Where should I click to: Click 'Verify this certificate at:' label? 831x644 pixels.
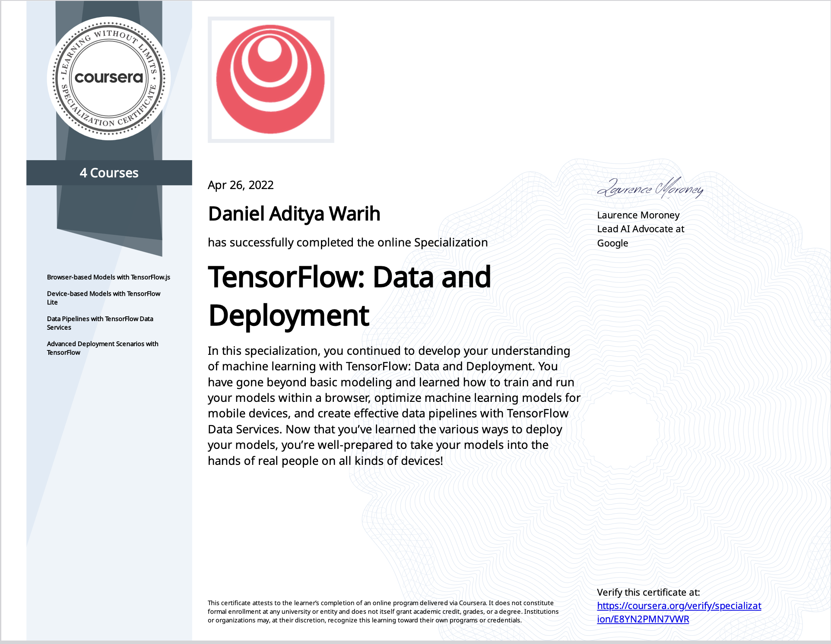(x=648, y=592)
